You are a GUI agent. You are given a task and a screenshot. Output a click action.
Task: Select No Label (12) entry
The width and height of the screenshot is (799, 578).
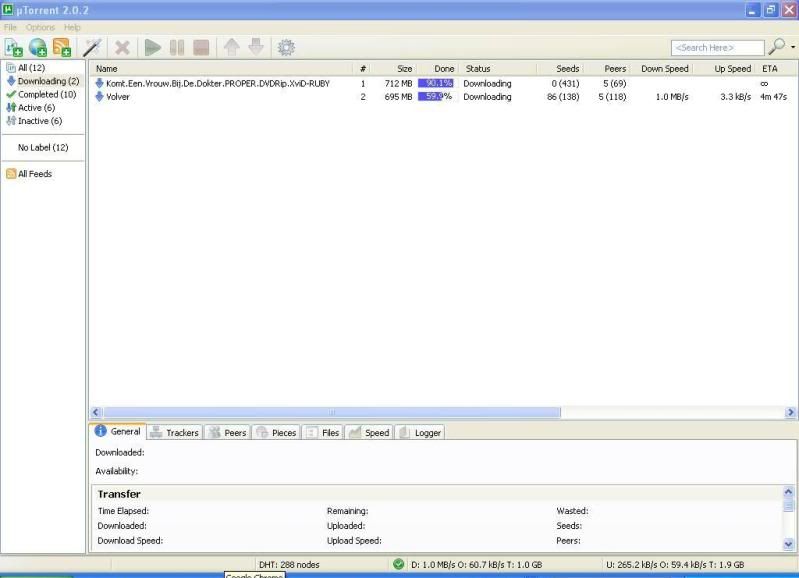(43, 147)
